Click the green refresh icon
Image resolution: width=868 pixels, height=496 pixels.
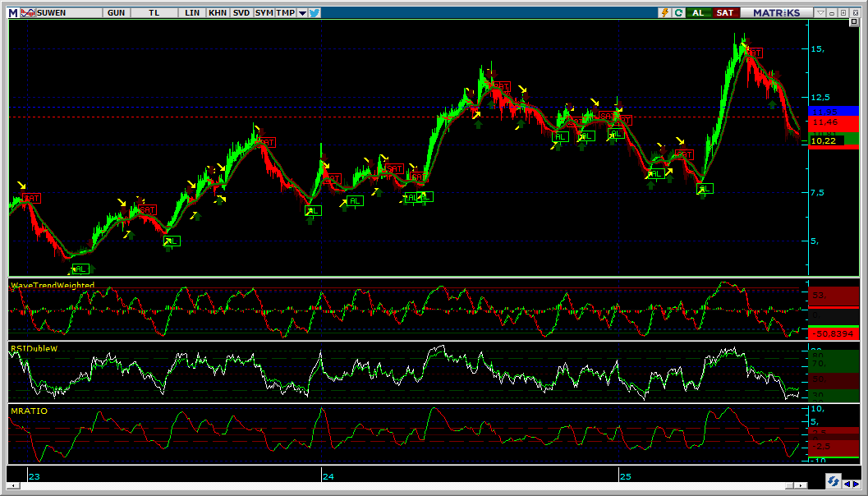[x=678, y=13]
